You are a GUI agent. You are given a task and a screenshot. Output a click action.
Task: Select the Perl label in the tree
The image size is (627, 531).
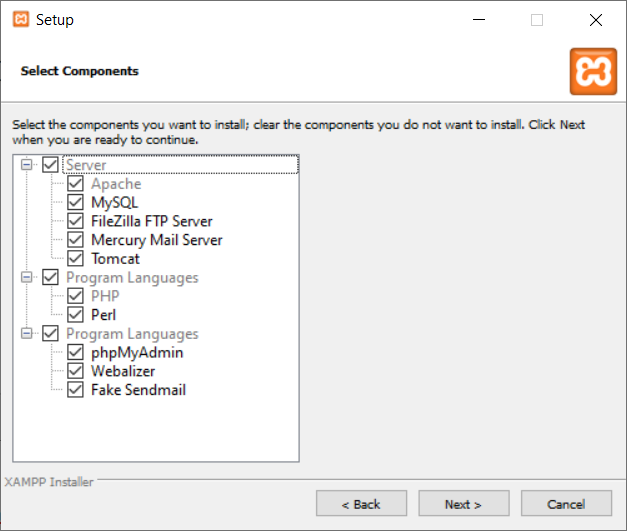(104, 315)
